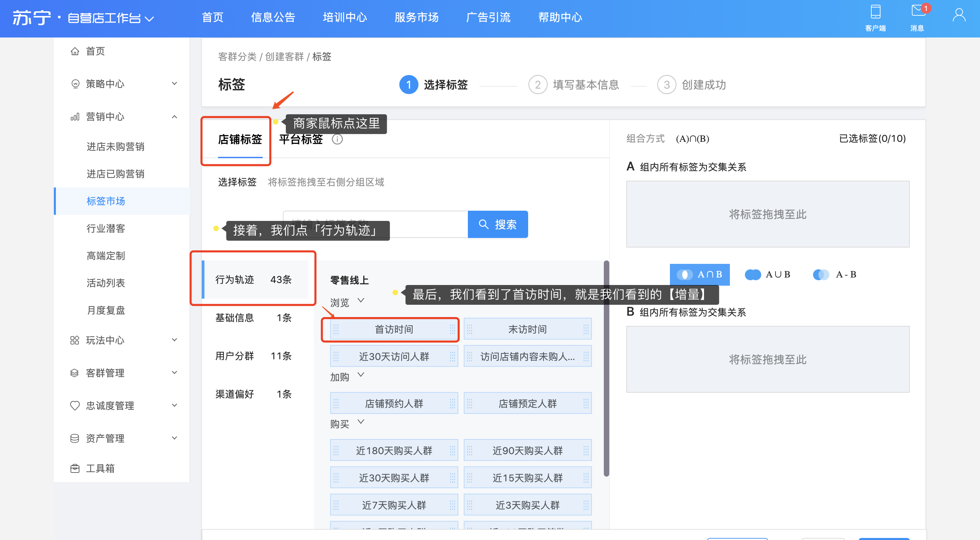Click the 客群管理 layers icon
This screenshot has height=540, width=980.
pyautogui.click(x=75, y=373)
